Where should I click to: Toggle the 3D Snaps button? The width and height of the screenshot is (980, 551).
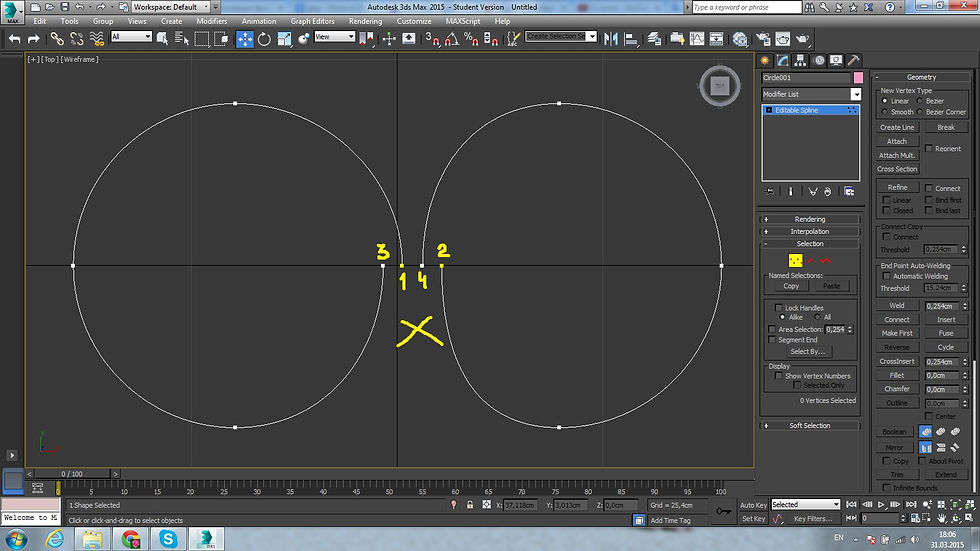tap(432, 39)
